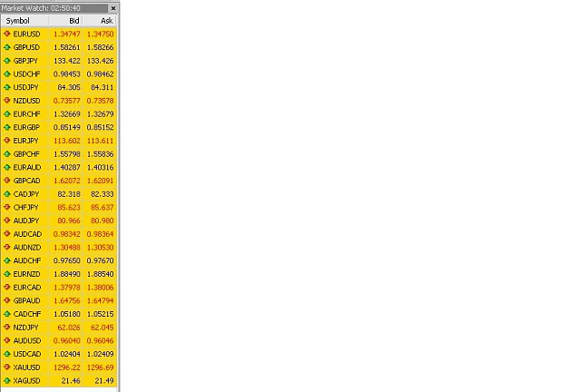The image size is (567, 392).
Task: Select the EURJPY symbol name
Action: [x=25, y=141]
